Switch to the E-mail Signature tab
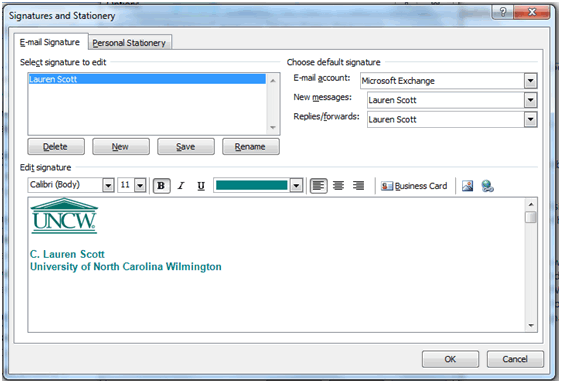This screenshot has height=383, width=561. (x=50, y=42)
